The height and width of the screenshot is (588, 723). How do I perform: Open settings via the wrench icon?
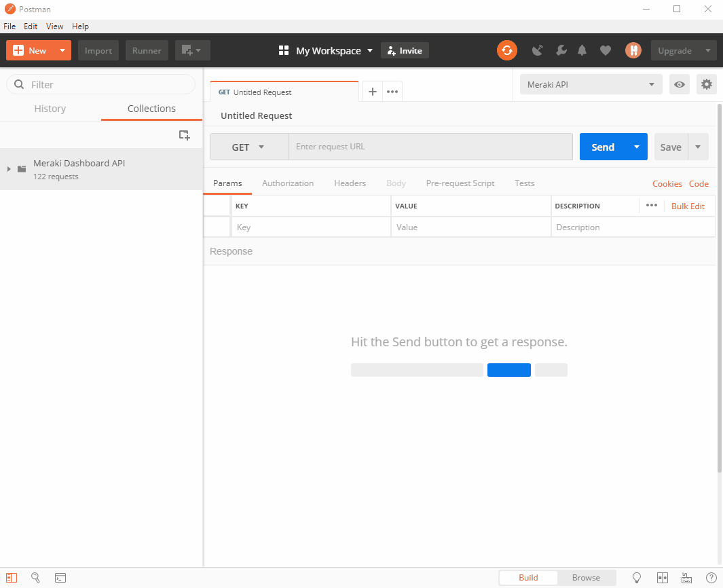pyautogui.click(x=561, y=50)
